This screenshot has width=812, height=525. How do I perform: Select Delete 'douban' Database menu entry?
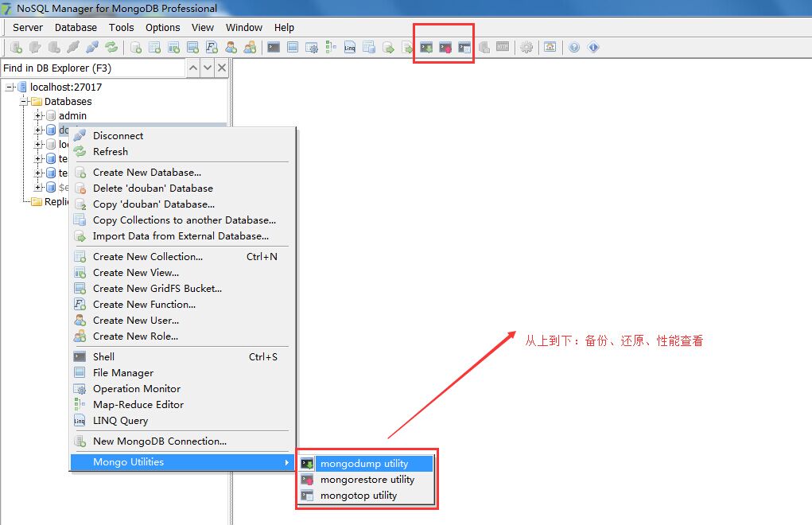click(183, 189)
